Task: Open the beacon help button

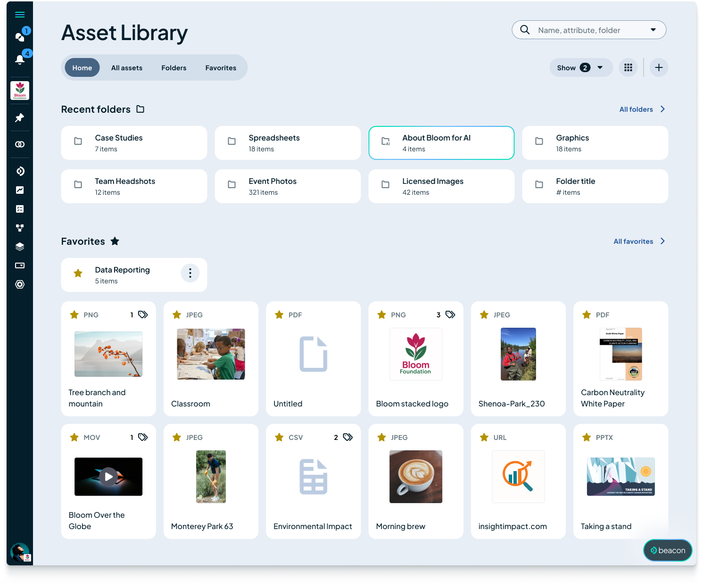Action: point(668,550)
